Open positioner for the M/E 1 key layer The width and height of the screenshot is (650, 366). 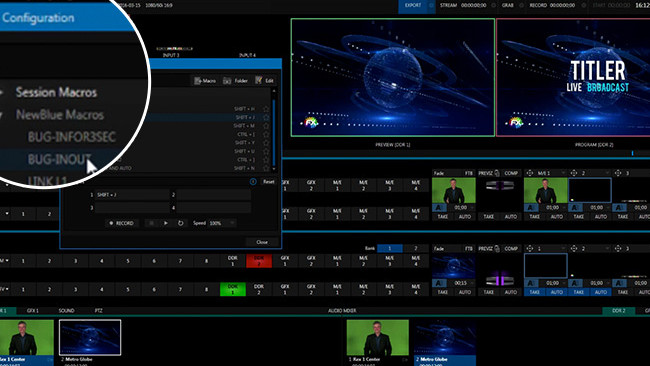(529, 173)
